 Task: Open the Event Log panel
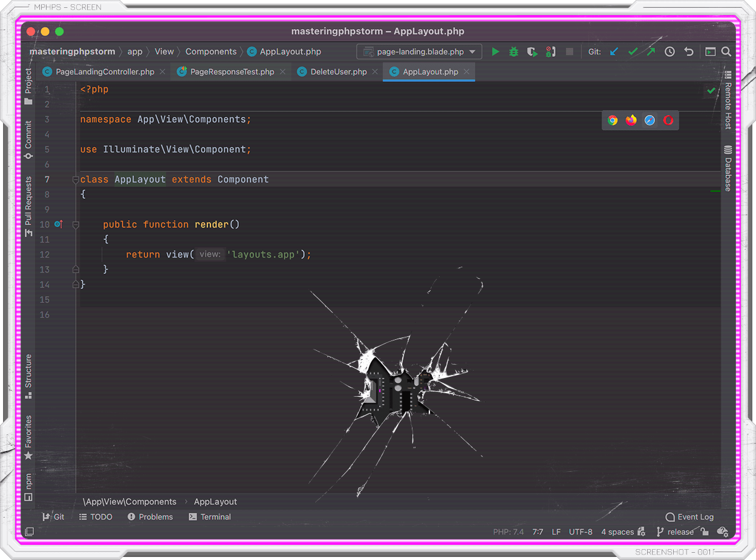tap(689, 516)
